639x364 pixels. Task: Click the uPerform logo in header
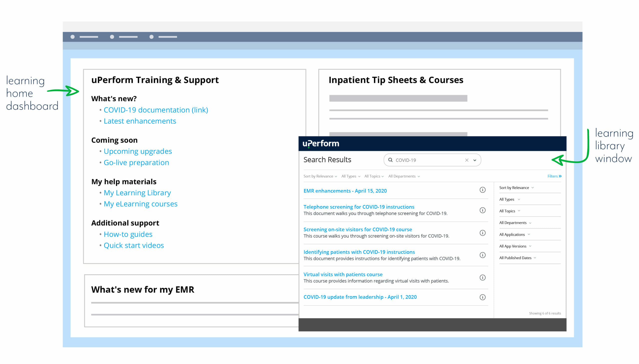[321, 143]
